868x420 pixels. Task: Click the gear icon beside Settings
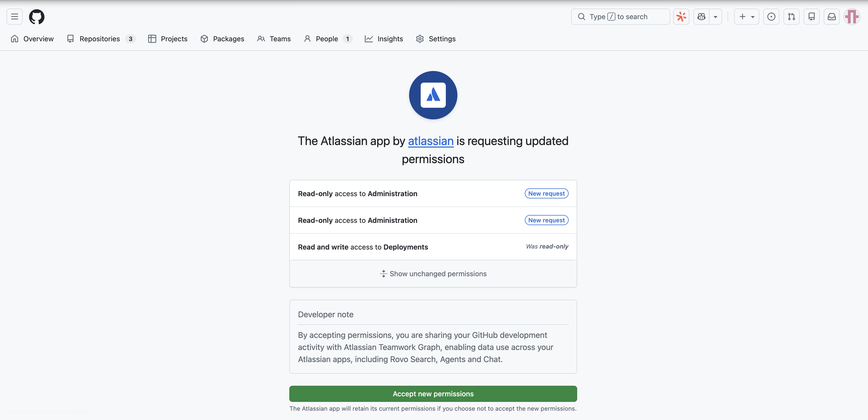click(419, 39)
